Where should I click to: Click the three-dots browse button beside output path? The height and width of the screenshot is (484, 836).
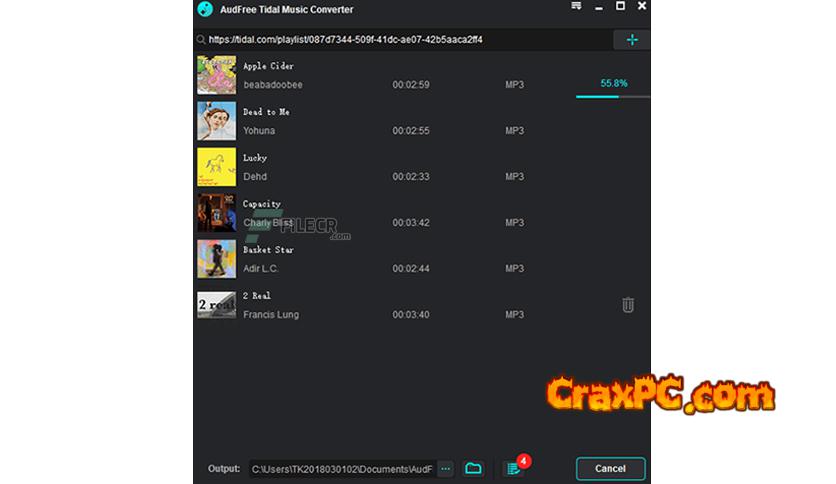[x=445, y=469]
